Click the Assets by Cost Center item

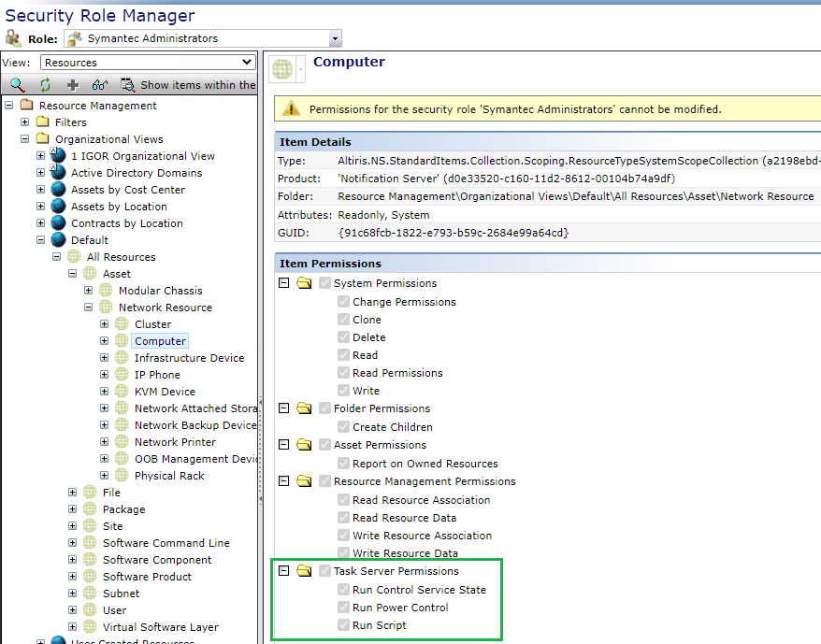pyautogui.click(x=127, y=190)
